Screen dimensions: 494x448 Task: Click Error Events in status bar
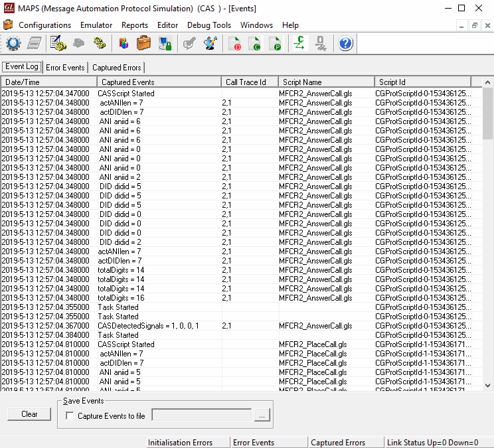[x=269, y=442]
